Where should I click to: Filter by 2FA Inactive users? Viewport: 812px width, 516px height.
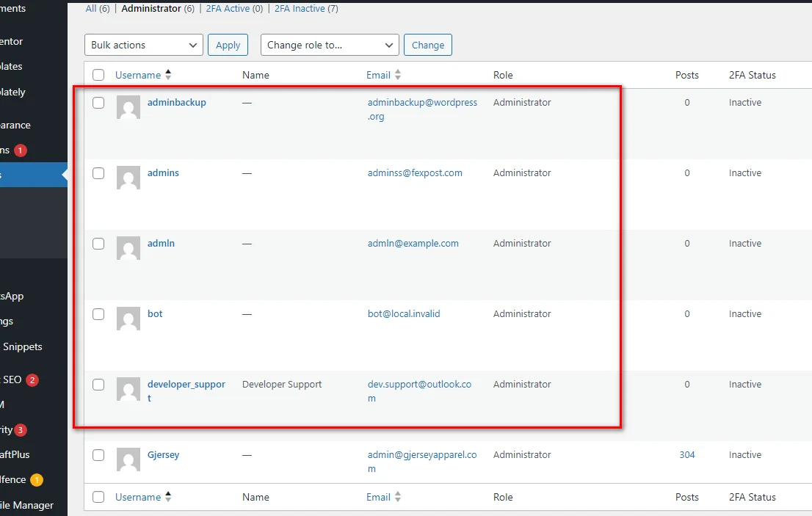pyautogui.click(x=300, y=9)
